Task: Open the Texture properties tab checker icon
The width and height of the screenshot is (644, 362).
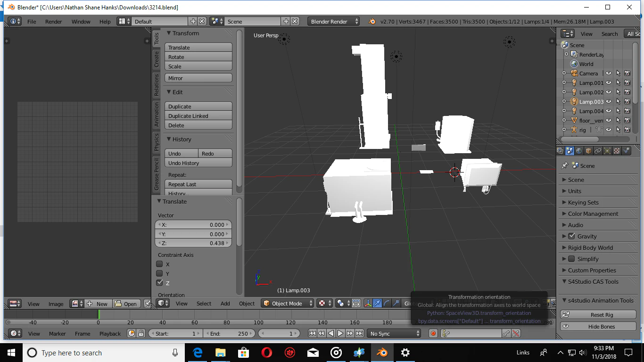Action: click(x=617, y=151)
